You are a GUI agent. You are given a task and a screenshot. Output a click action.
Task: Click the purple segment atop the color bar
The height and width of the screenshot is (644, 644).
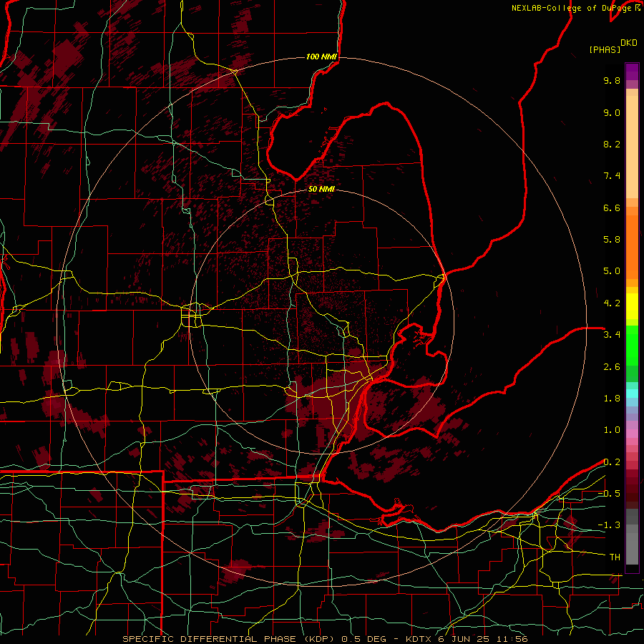[x=632, y=72]
